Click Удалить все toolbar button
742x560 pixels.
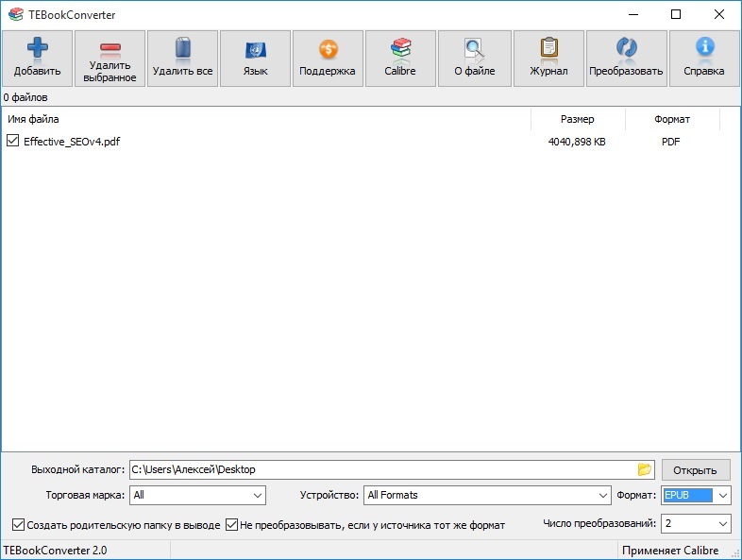coord(182,59)
